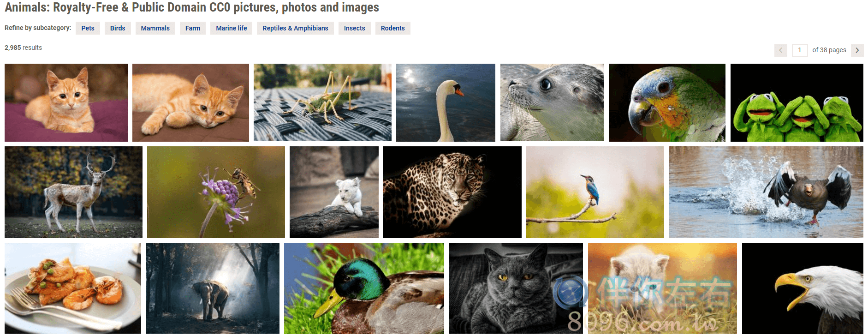The width and height of the screenshot is (868, 336).
Task: Refine by Marine life
Action: pos(232,28)
